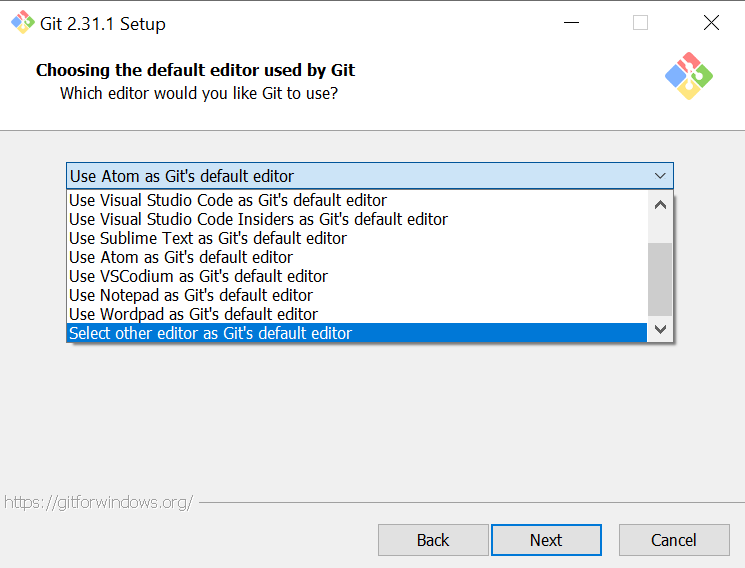The image size is (745, 568).
Task: Click the Git for Windows logo
Action: pos(688,76)
